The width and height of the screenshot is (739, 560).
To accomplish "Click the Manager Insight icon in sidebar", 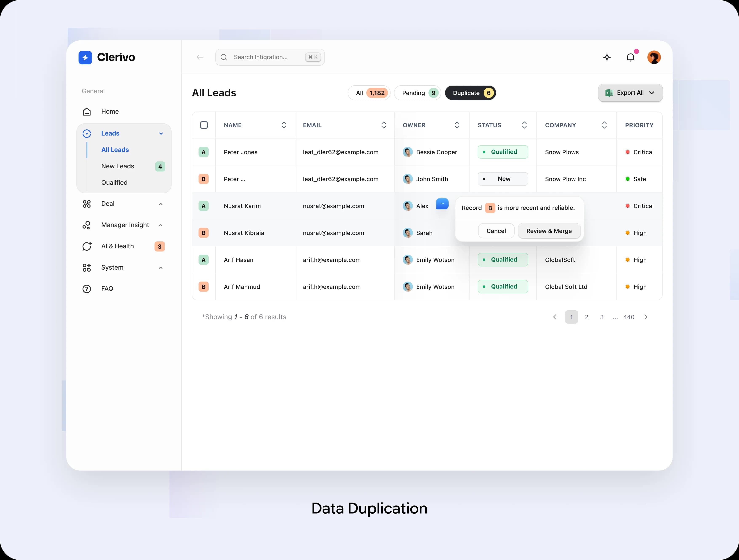I will [x=87, y=225].
